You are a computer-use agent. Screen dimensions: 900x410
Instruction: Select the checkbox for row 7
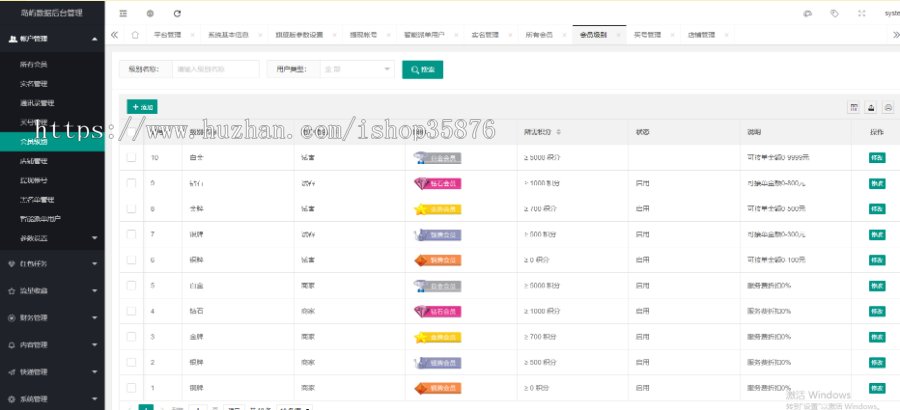tap(131, 234)
